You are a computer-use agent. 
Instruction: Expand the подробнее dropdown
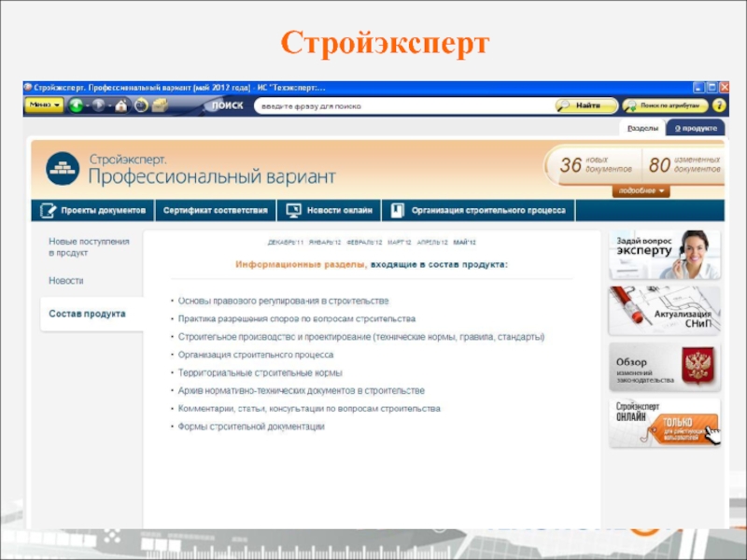coord(641,191)
